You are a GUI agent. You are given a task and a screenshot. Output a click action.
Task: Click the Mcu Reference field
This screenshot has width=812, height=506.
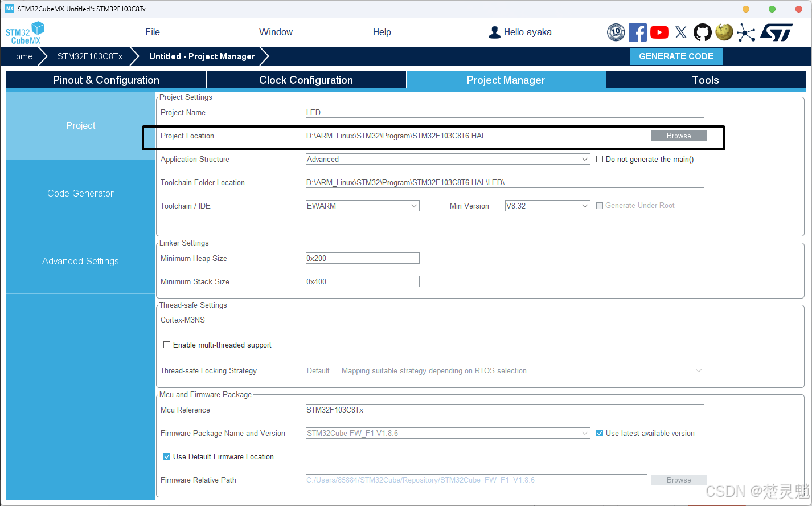505,410
